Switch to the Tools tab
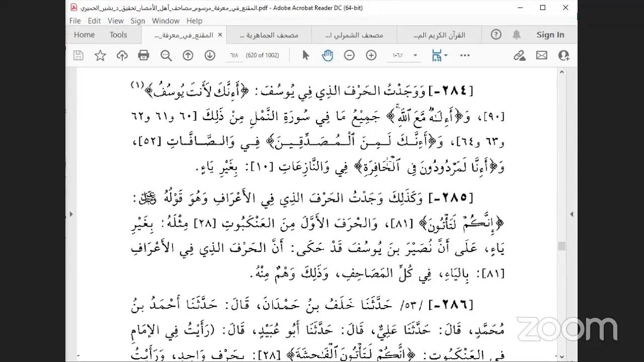644x362 pixels. click(118, 35)
